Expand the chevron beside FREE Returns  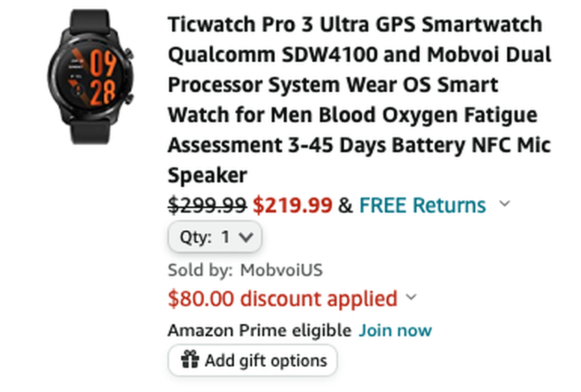coord(504,204)
